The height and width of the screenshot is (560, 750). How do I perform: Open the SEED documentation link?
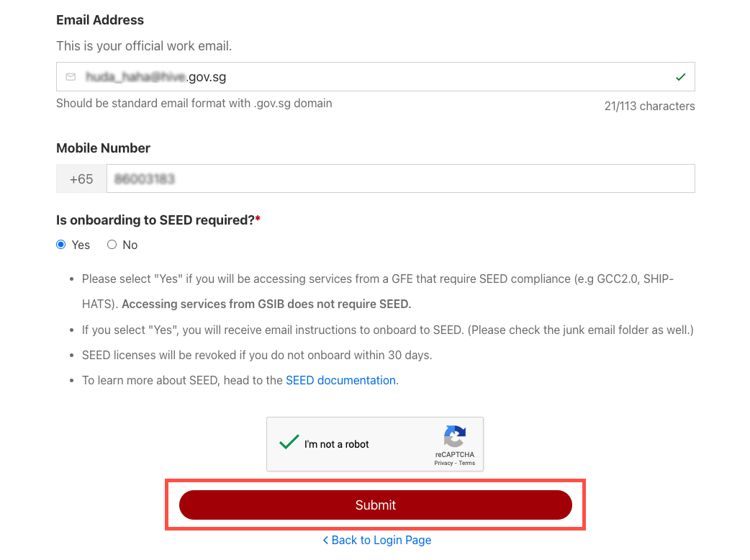340,381
